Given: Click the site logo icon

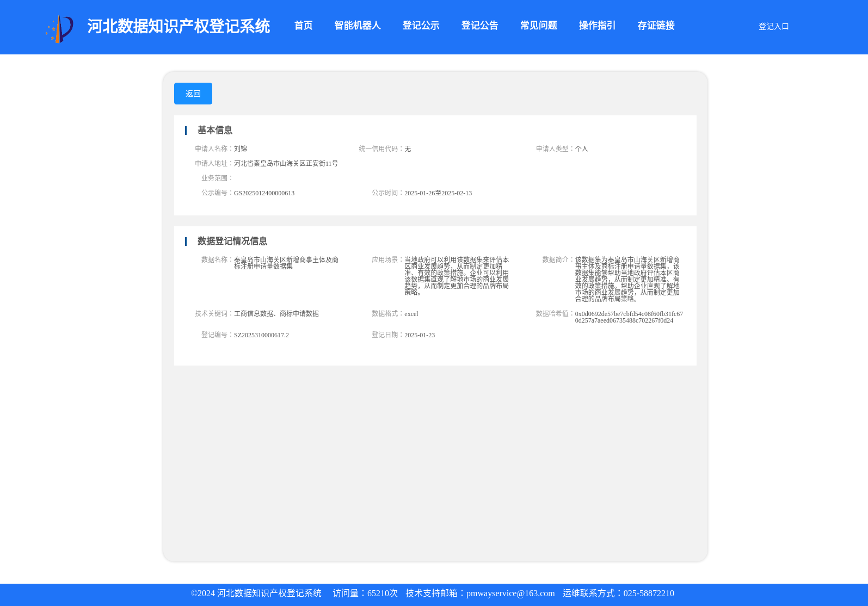Looking at the screenshot, I should tap(59, 29).
